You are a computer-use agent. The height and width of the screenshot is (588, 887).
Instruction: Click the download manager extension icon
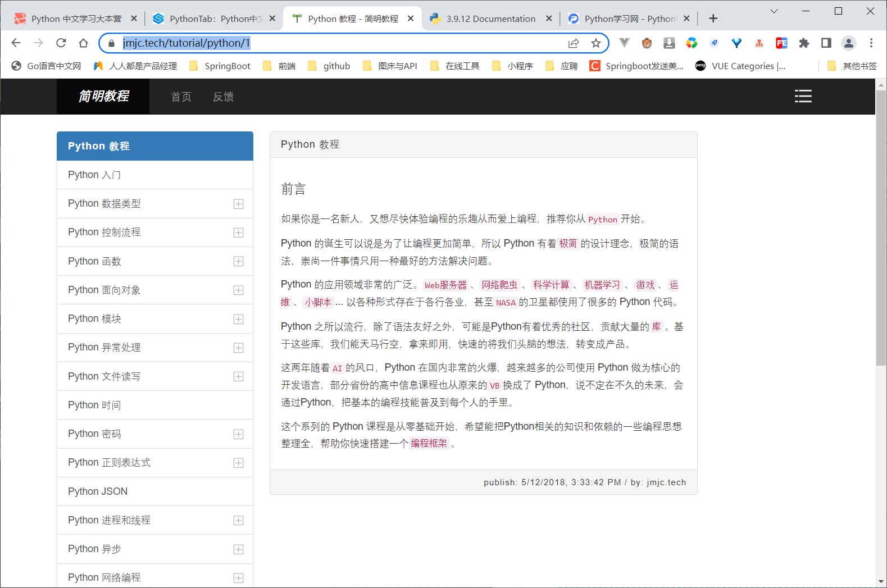[669, 43]
